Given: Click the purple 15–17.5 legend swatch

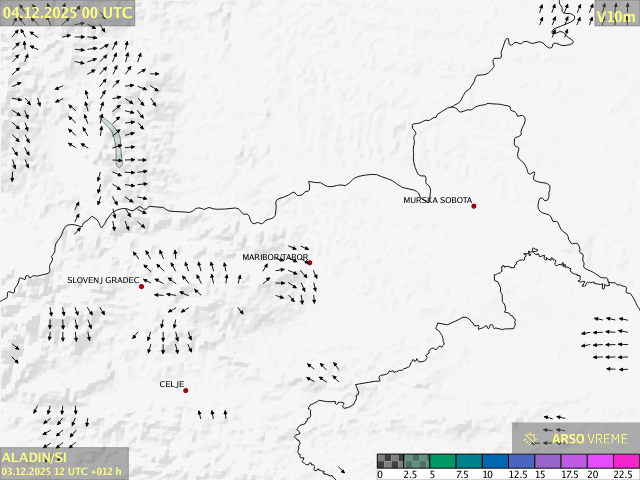Looking at the screenshot, I should click(x=548, y=461).
